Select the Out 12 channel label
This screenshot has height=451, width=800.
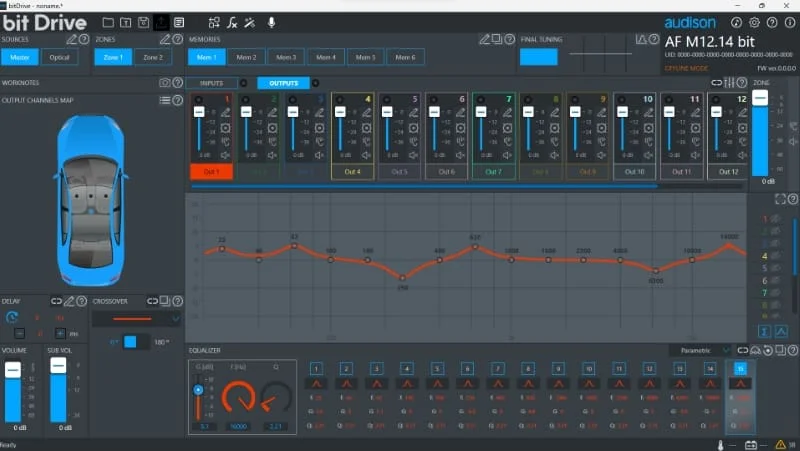(729, 172)
